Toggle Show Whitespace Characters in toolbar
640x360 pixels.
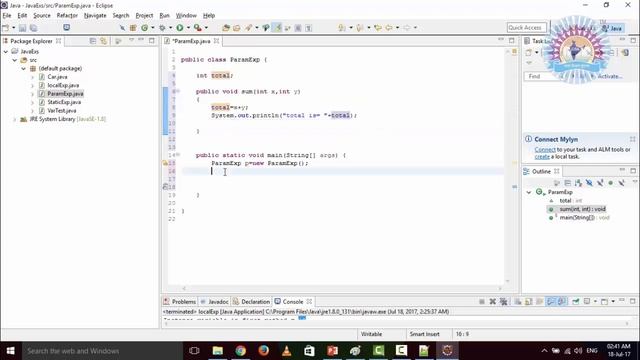pos(309,28)
